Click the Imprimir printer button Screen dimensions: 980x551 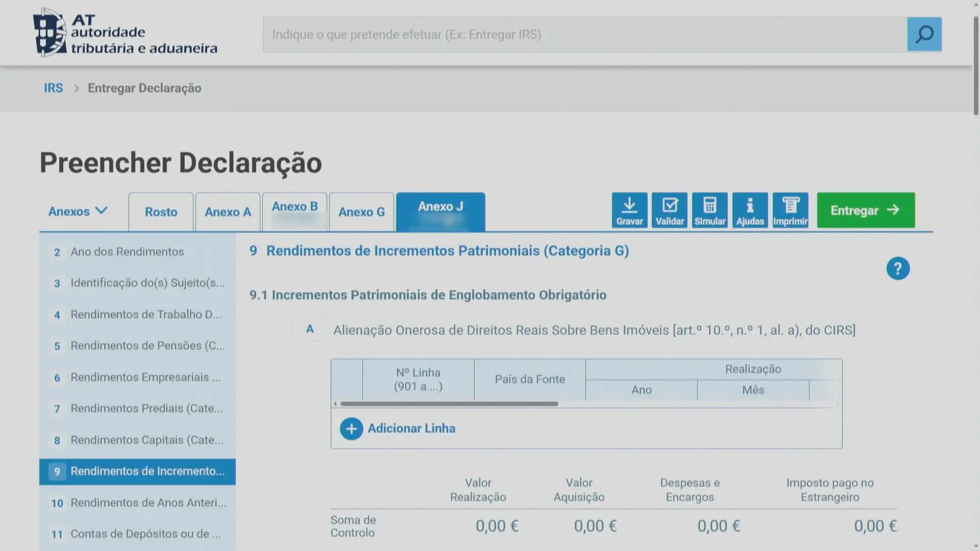[790, 210]
